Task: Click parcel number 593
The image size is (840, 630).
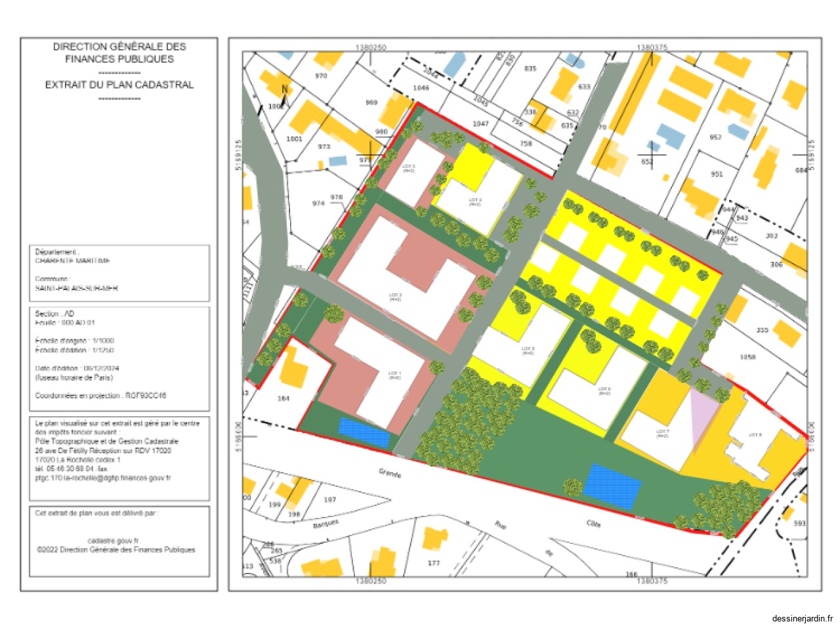Action: click(799, 523)
